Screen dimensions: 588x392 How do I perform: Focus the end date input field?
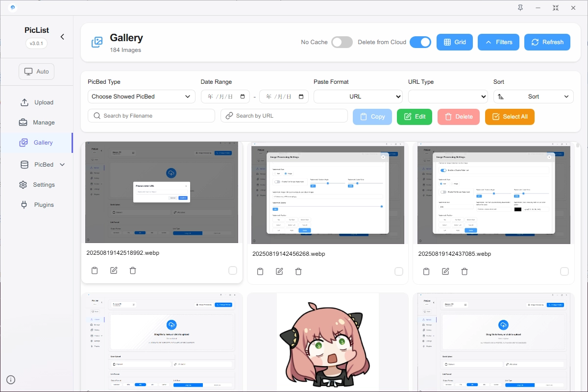click(x=284, y=97)
